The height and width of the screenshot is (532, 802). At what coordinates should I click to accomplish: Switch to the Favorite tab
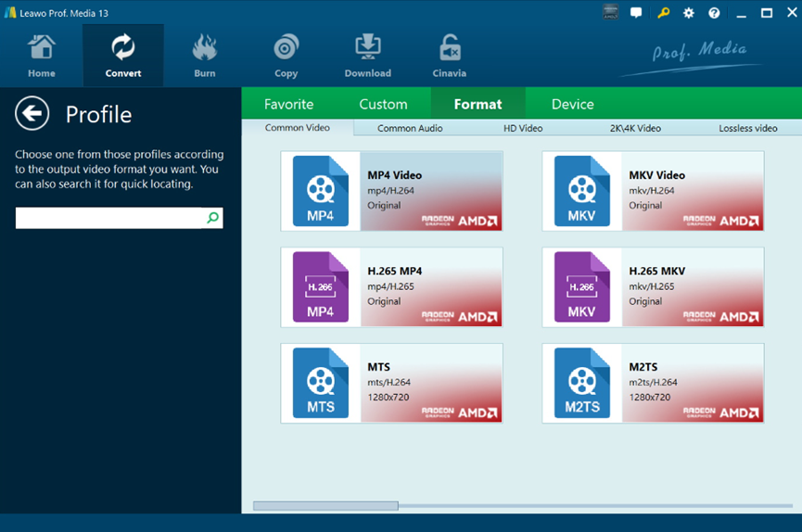pos(288,105)
